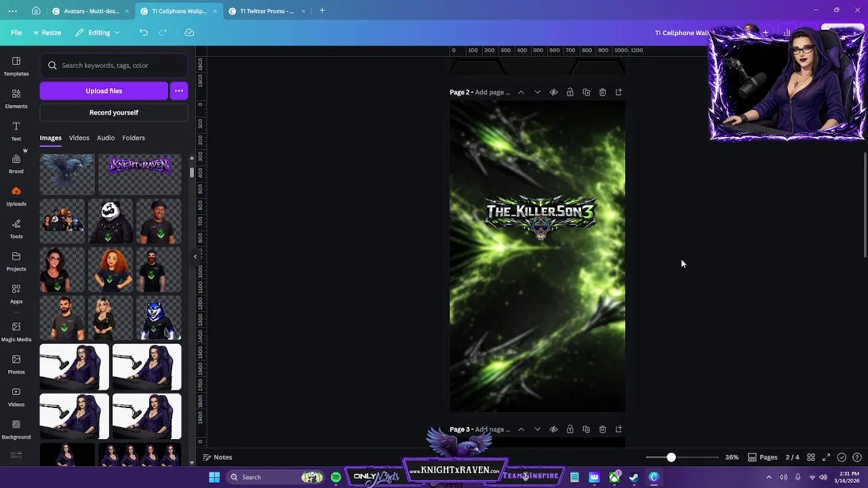Open the Videos sidebar panel
This screenshot has width=868, height=488.
pyautogui.click(x=16, y=396)
